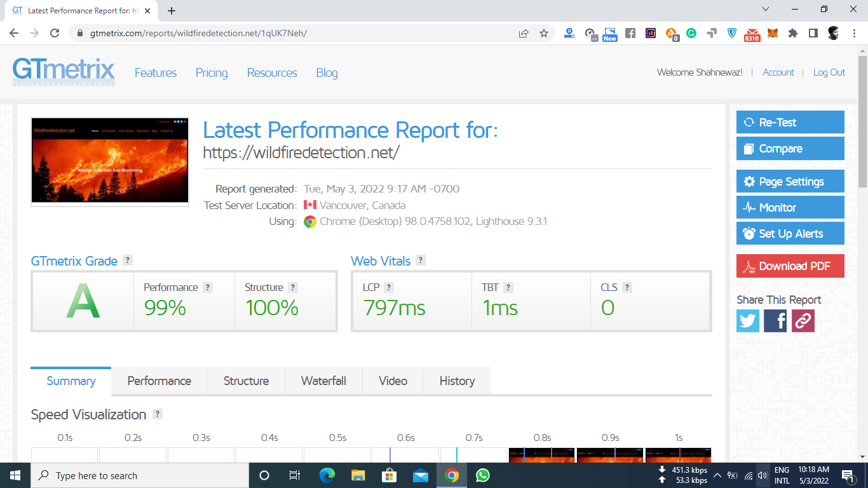Show hidden system tray icons
Viewport: 868px width, 488px height.
pyautogui.click(x=717, y=475)
